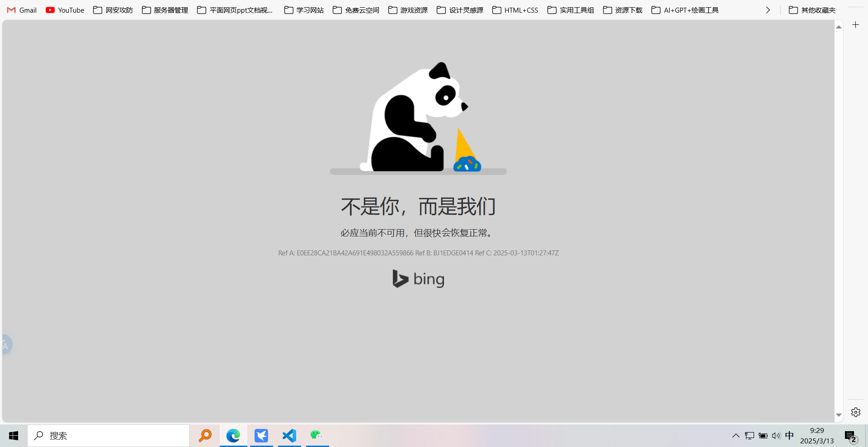The height and width of the screenshot is (447, 868).
Task: Click the battery tray icon
Action: [x=763, y=436]
